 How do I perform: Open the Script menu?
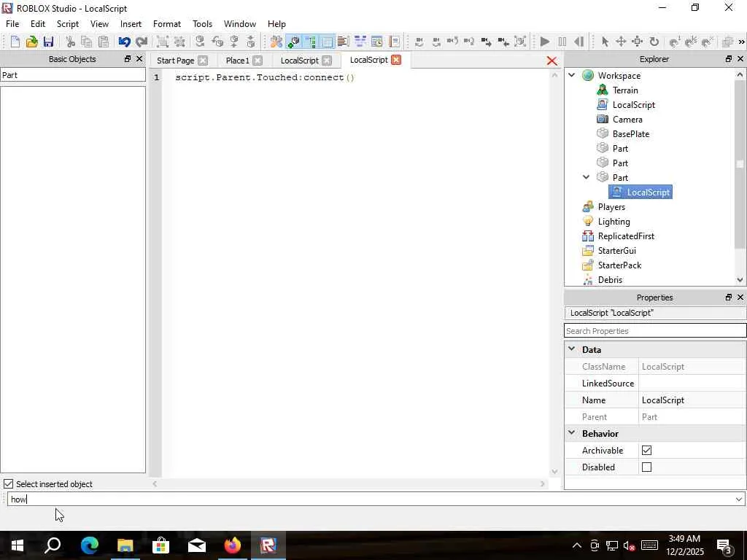click(x=68, y=24)
